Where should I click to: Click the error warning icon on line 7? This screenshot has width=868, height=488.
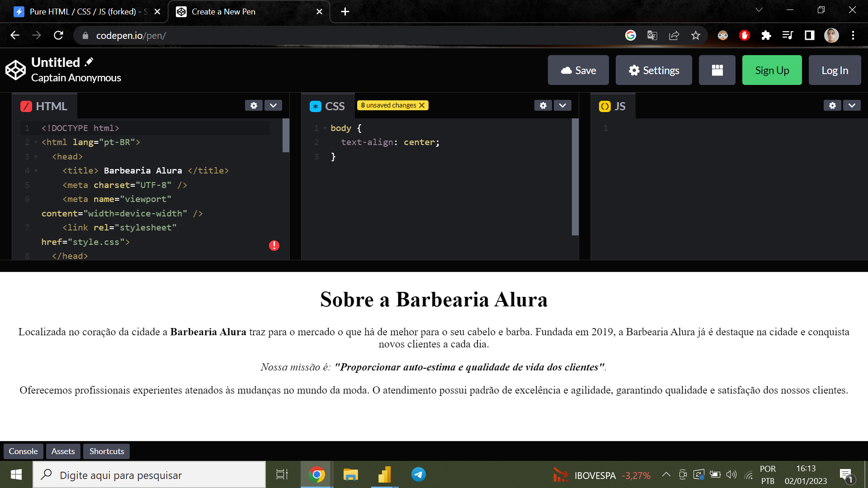(x=274, y=245)
